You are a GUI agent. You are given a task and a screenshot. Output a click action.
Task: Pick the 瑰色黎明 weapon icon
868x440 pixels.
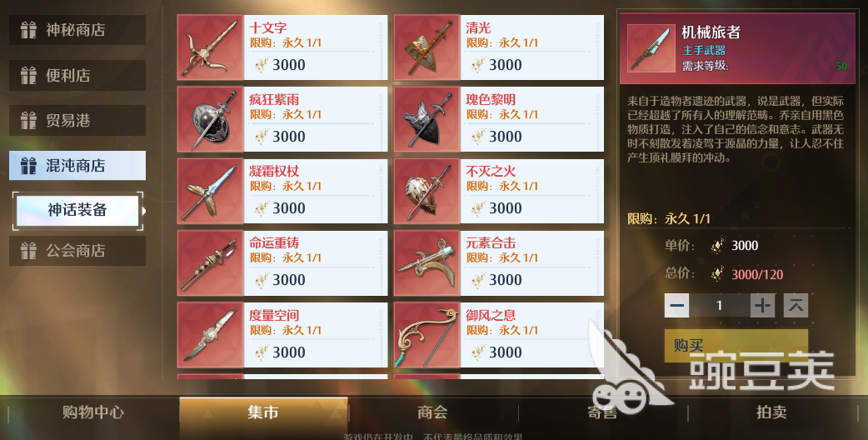pyautogui.click(x=427, y=119)
